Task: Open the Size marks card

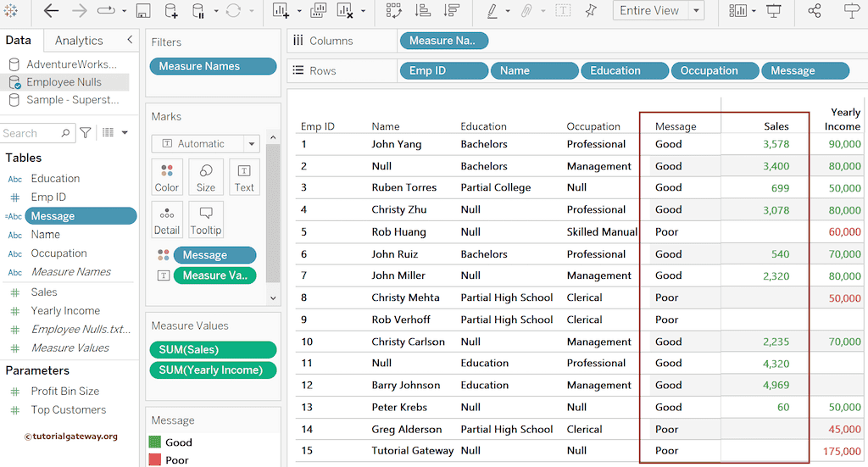Action: (205, 177)
